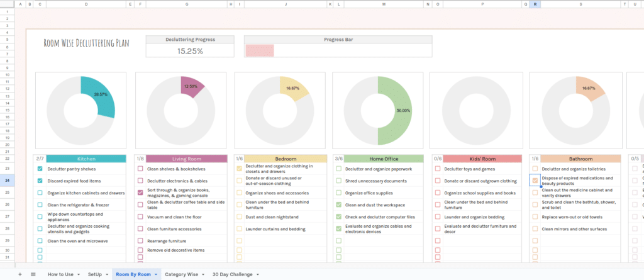The image size is (644, 280).
Task: Check Launder and organize bedding checkbox
Action: (x=438, y=216)
